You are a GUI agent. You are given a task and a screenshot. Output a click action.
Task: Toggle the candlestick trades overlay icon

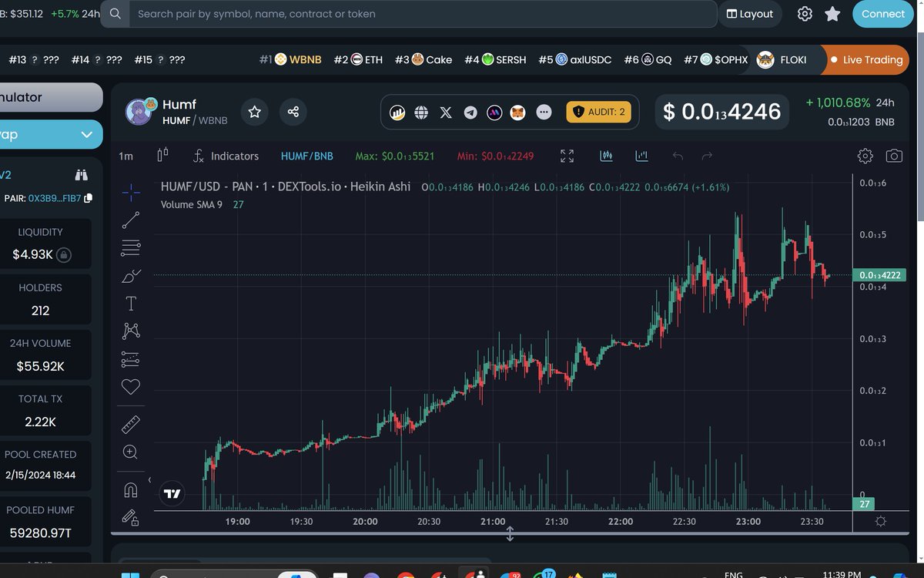click(606, 156)
